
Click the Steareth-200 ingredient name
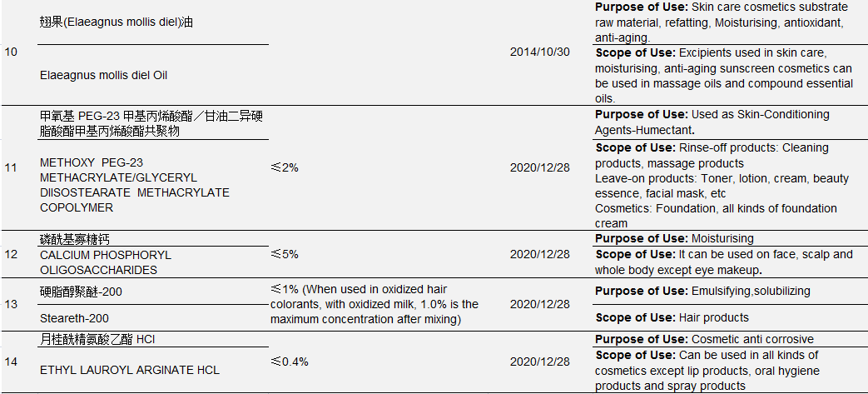tap(74, 318)
